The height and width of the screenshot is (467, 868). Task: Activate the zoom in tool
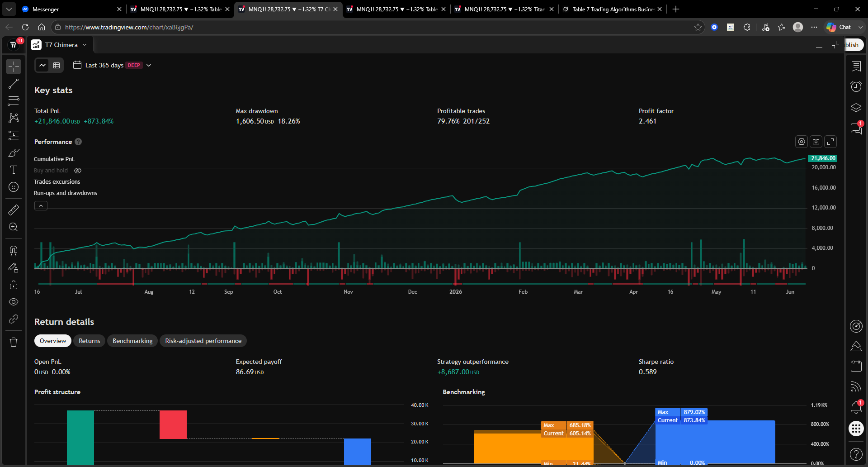tap(14, 227)
